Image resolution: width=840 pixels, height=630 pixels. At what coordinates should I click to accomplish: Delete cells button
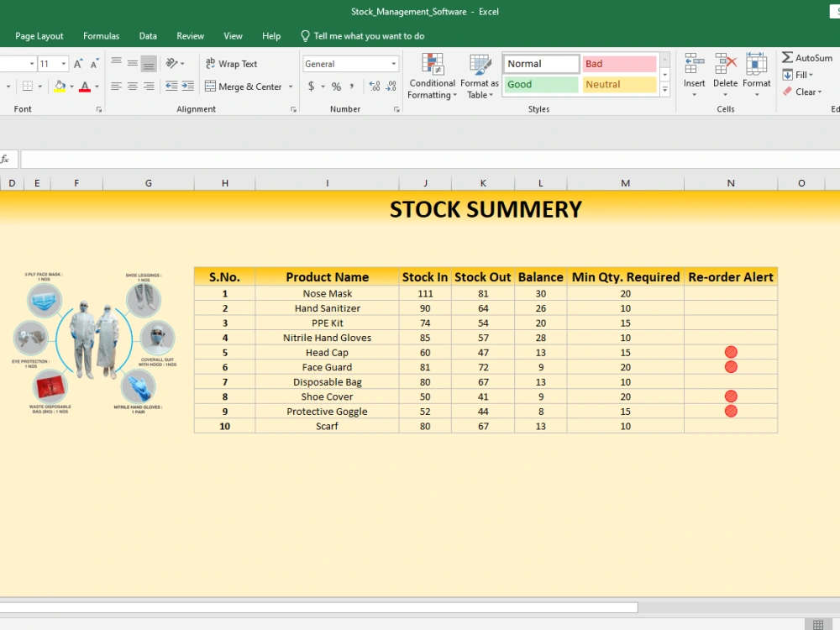tap(726, 75)
